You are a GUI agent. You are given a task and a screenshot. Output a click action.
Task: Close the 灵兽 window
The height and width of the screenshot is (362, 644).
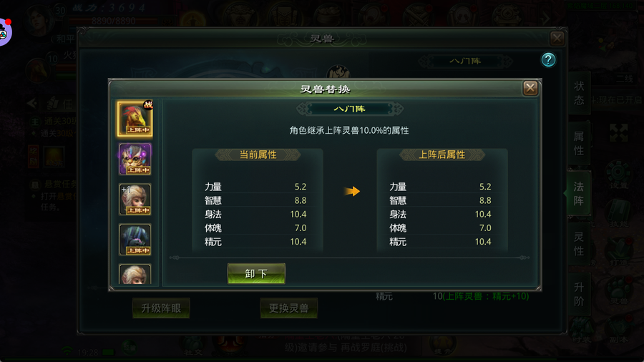[557, 39]
